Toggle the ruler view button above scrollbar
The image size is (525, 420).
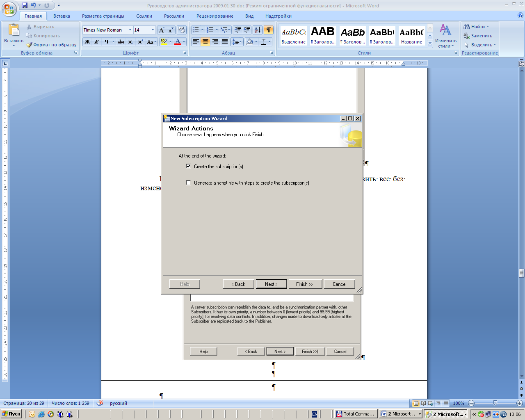pos(522,64)
